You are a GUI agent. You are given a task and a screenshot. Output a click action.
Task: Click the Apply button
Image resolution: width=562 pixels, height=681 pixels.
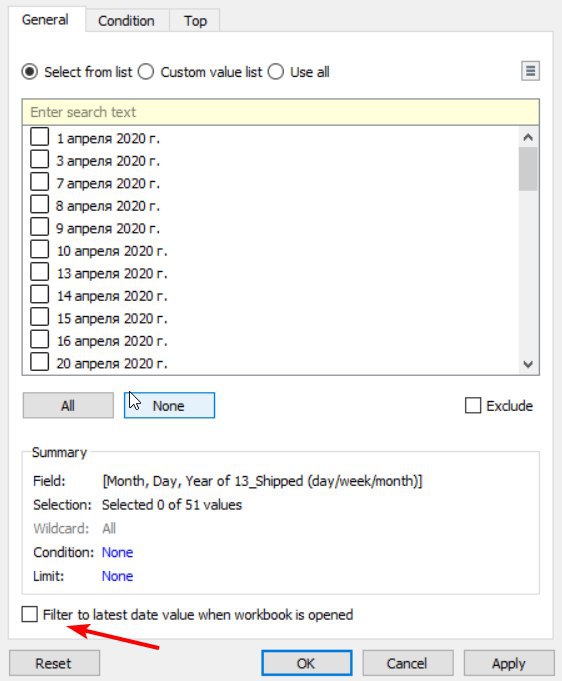click(509, 663)
